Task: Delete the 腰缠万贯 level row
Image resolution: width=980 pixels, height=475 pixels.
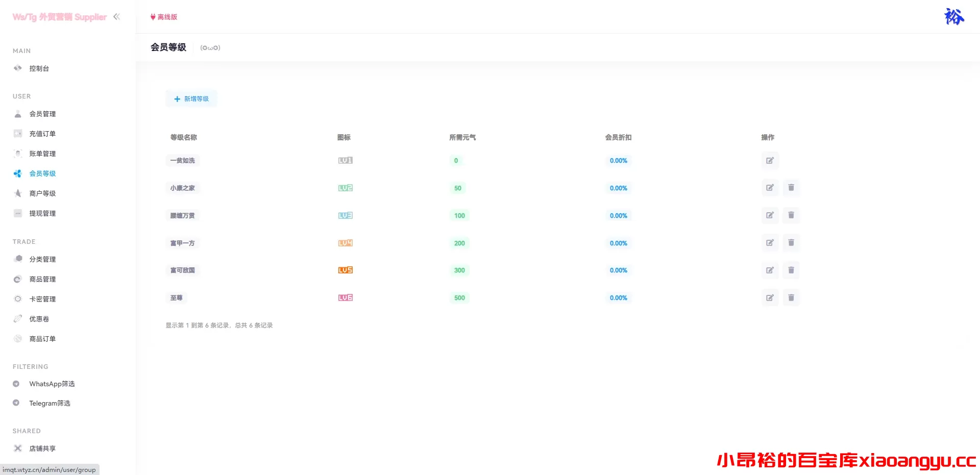Action: [791, 215]
